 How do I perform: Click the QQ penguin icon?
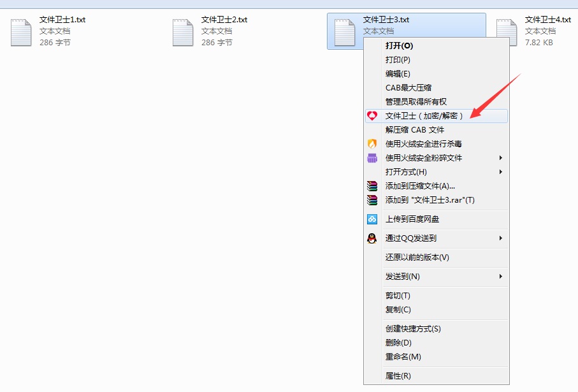(x=372, y=238)
